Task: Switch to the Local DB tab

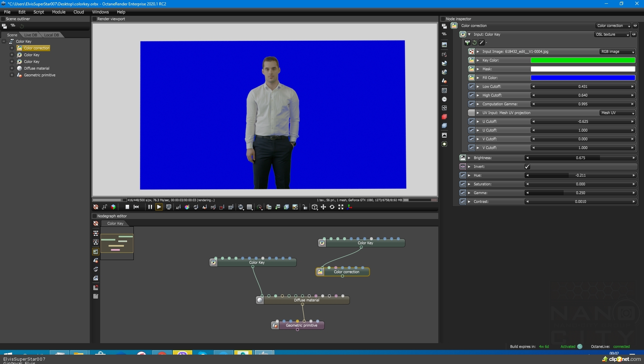Action: point(51,35)
